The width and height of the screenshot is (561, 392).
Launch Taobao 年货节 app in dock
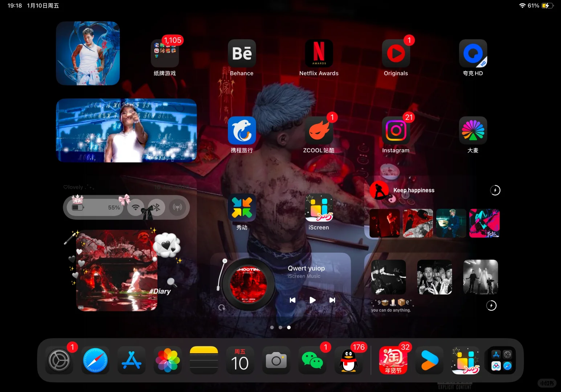pos(393,360)
